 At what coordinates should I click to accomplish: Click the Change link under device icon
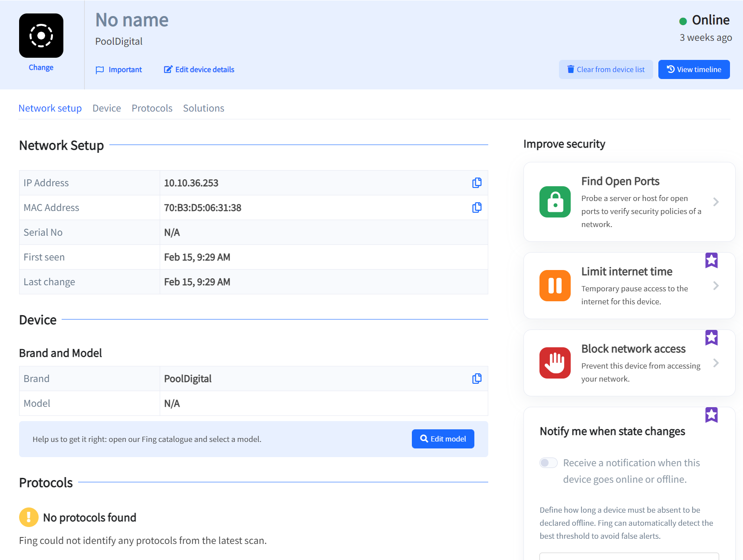pyautogui.click(x=41, y=67)
